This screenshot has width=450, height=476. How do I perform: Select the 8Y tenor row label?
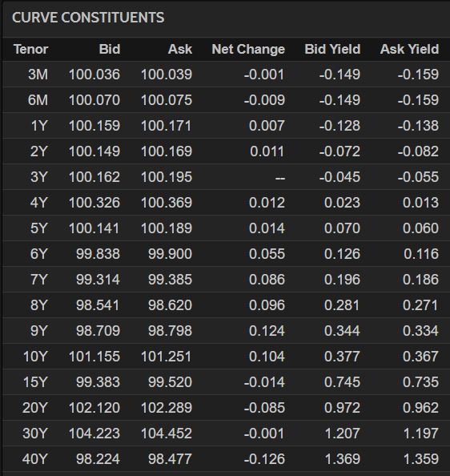pyautogui.click(x=39, y=305)
